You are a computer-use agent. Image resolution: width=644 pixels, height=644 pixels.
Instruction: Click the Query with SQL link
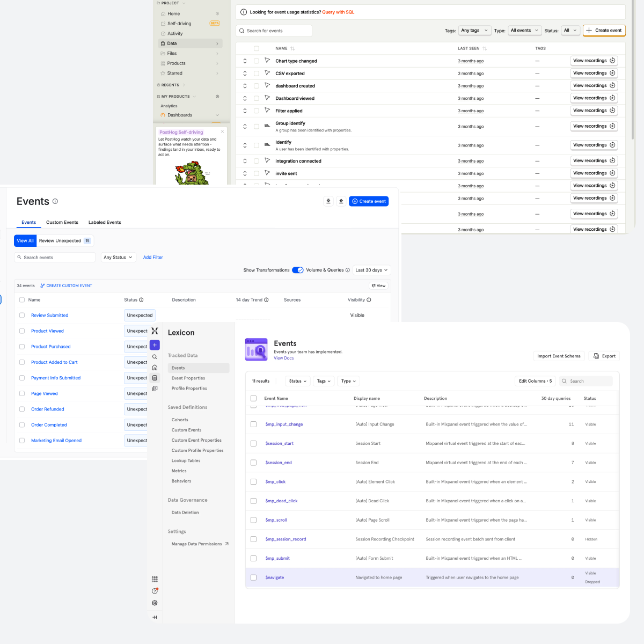338,12
